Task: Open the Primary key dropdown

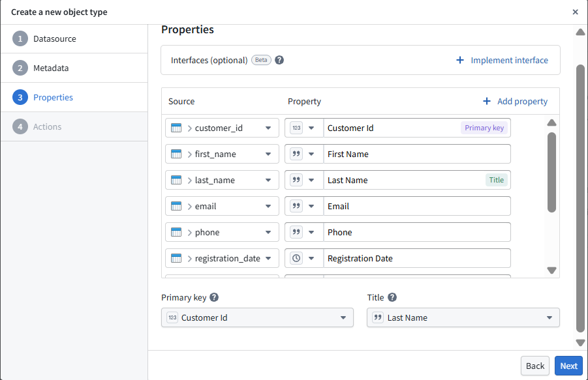Action: (x=343, y=317)
